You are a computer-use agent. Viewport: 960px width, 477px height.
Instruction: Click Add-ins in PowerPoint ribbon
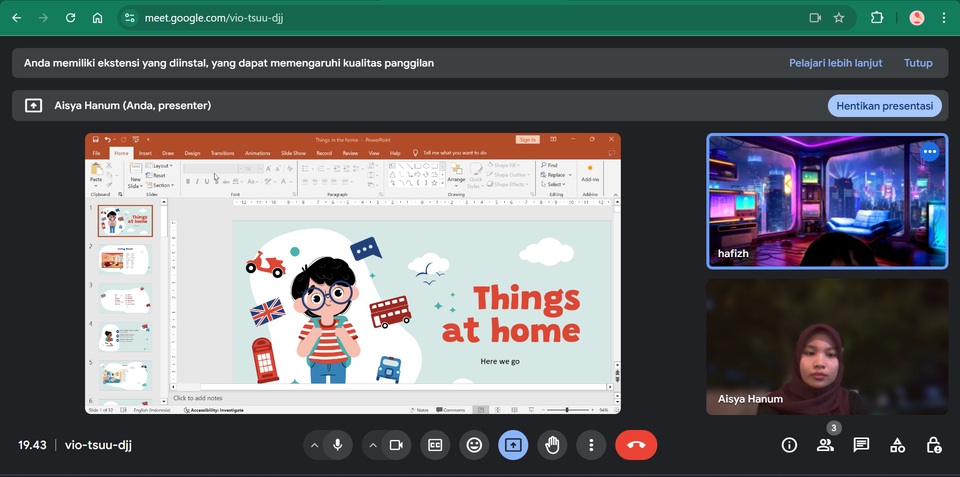(x=590, y=173)
